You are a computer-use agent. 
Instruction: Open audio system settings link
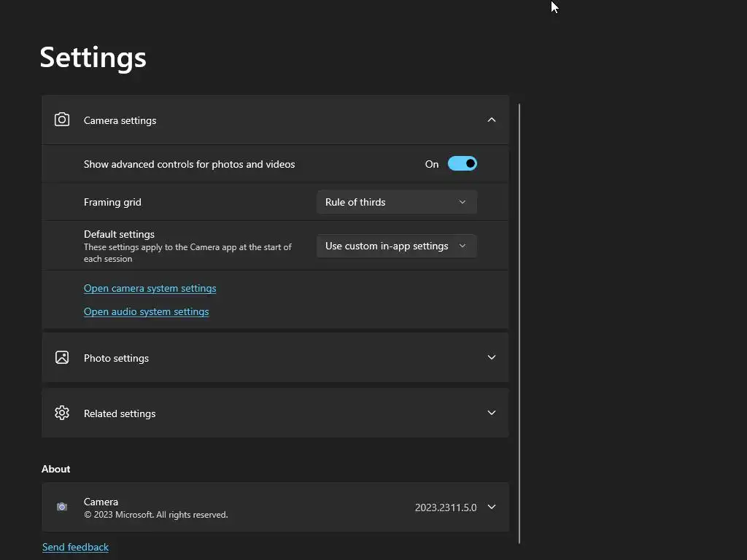(x=146, y=311)
